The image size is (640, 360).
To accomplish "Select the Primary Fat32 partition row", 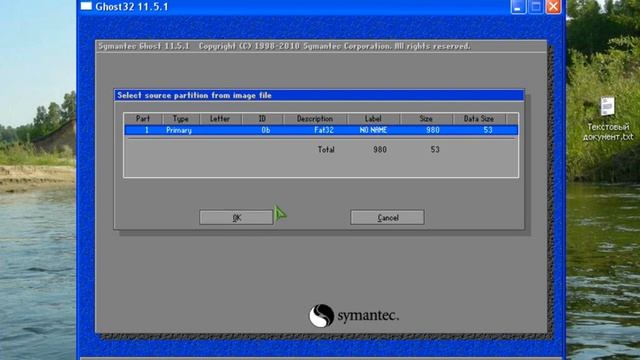I will [x=321, y=130].
